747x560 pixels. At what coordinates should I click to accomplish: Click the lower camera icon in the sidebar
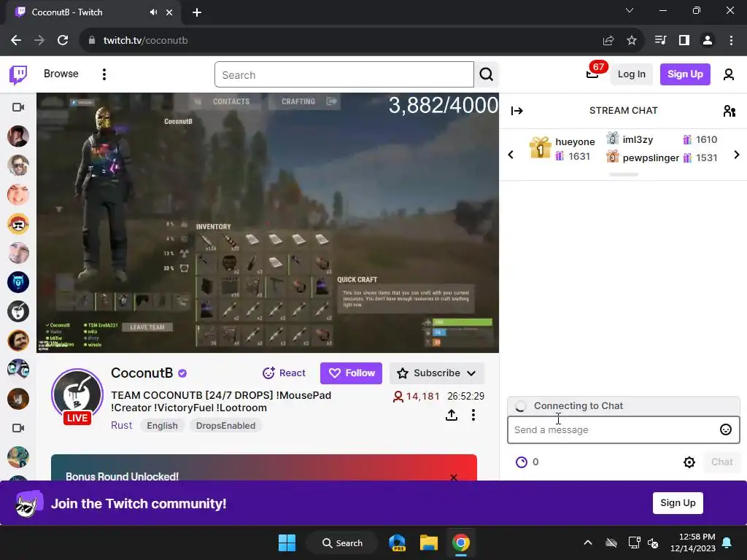18,428
